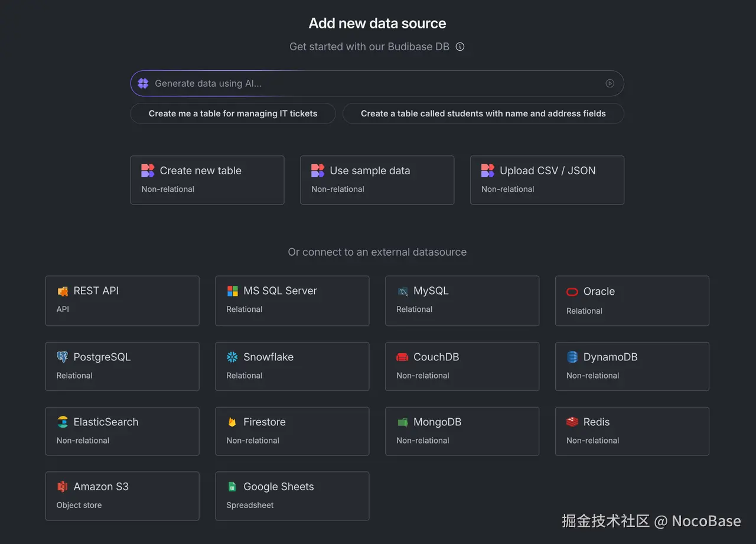Screen dimensions: 756x544
Task: Select the Use sample data card
Action: [377, 180]
